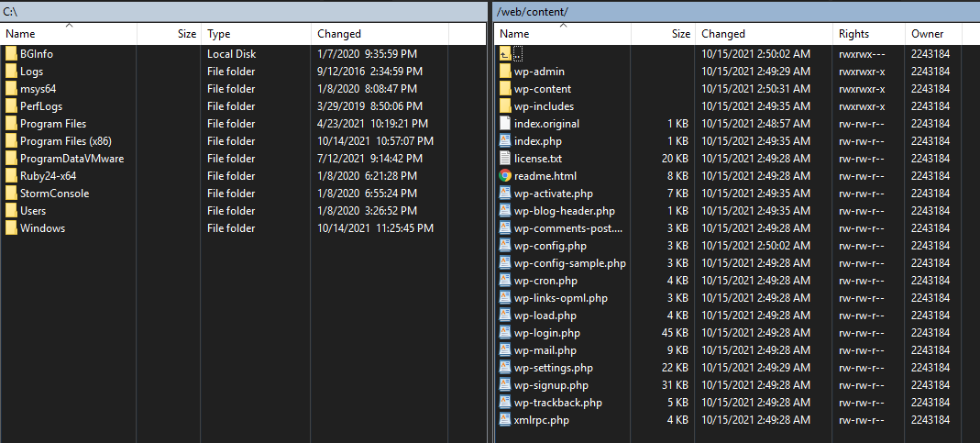Click the StormConsole folder icon

(x=11, y=194)
